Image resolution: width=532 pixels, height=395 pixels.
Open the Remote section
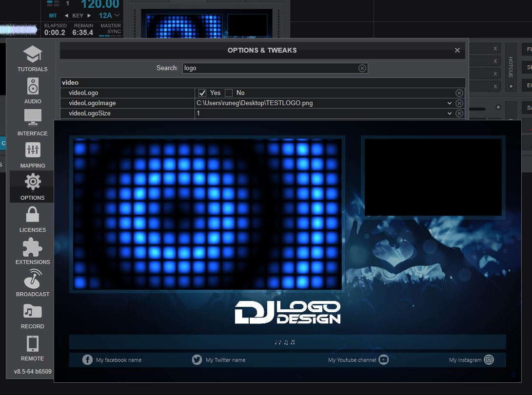coord(33,348)
